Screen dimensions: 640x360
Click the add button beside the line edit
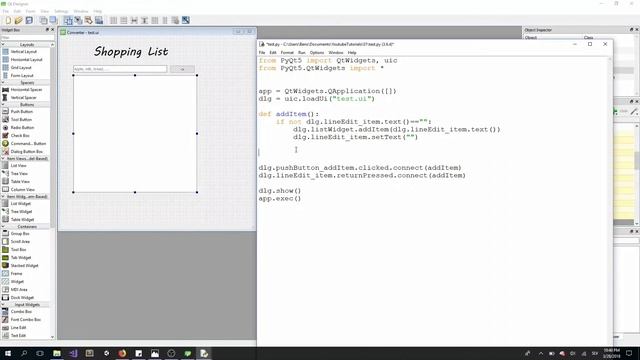click(x=182, y=69)
